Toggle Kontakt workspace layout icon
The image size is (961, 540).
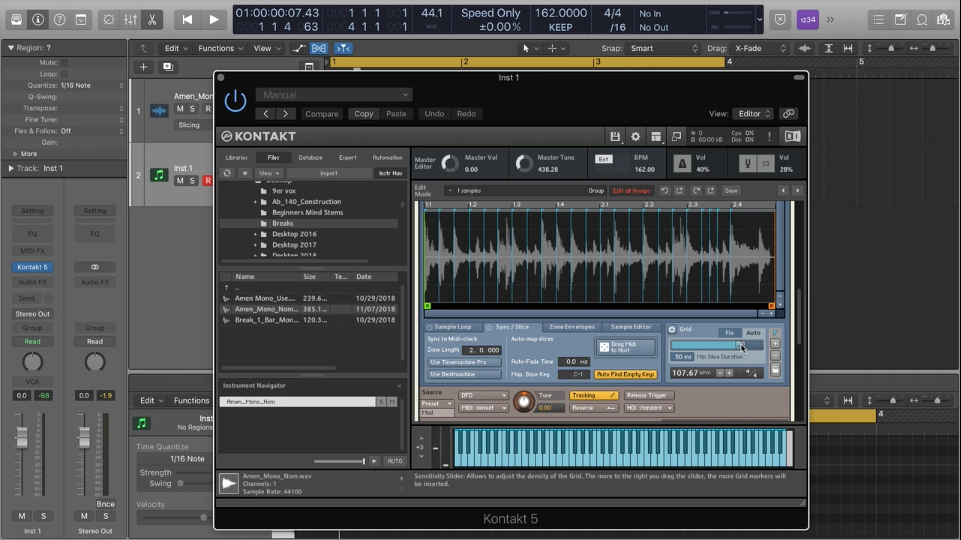[x=656, y=137]
